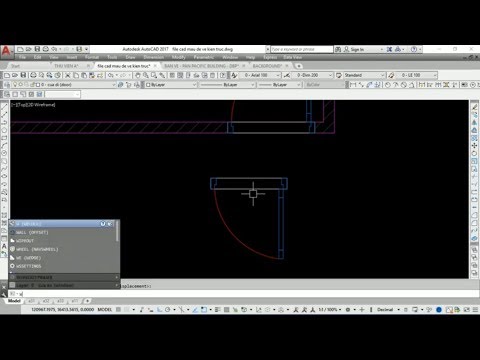Toggle Object Snap in status bar
480x360 pixels.
[204, 310]
